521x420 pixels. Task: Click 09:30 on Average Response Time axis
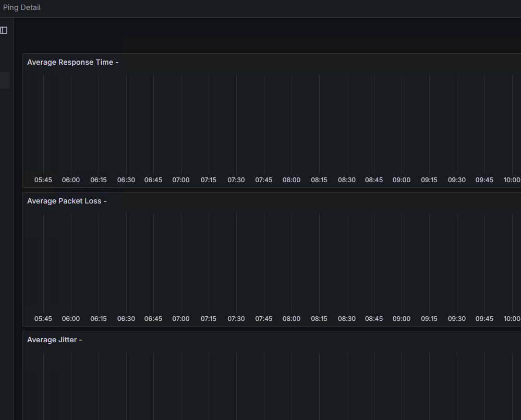point(457,180)
